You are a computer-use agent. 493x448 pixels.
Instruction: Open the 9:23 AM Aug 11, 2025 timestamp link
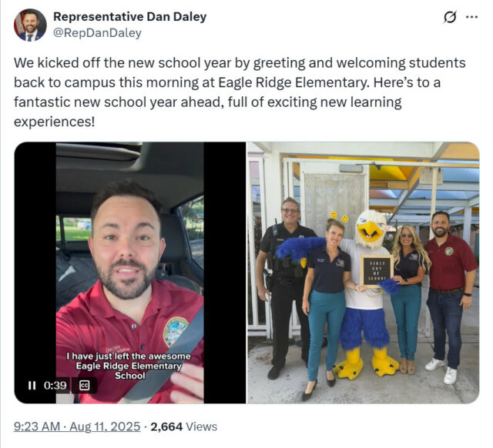click(77, 426)
